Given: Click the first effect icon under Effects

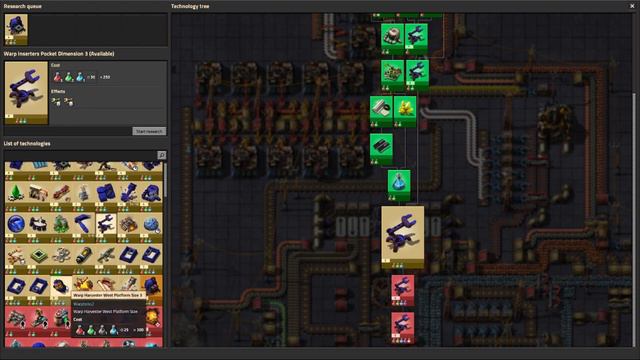Looking at the screenshot, I should point(56,102).
